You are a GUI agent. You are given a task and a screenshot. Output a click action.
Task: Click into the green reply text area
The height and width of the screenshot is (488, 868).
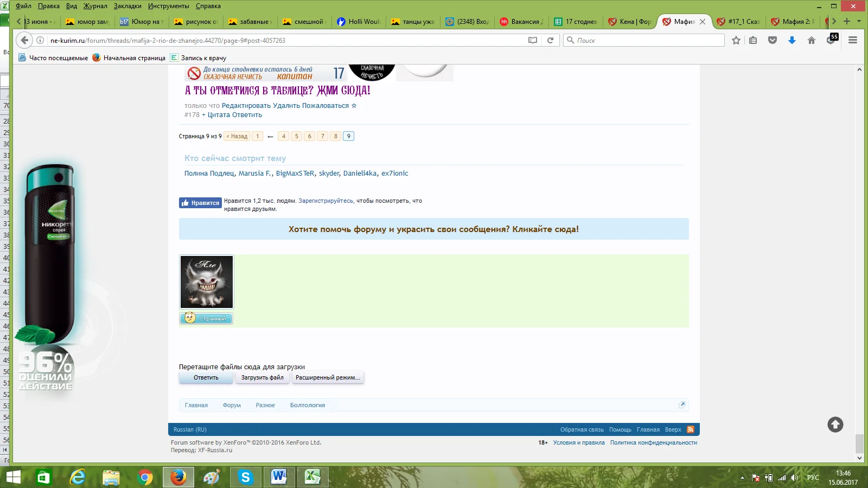pyautogui.click(x=462, y=291)
